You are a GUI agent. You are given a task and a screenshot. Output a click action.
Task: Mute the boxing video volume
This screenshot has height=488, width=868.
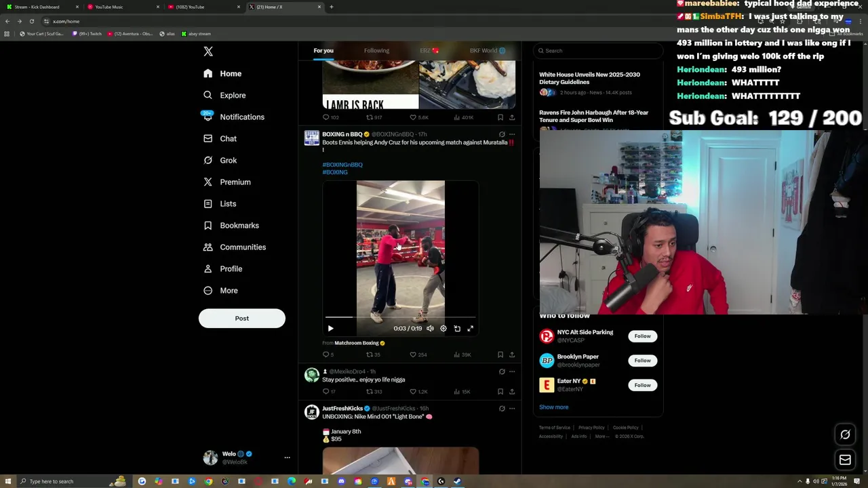coord(430,328)
